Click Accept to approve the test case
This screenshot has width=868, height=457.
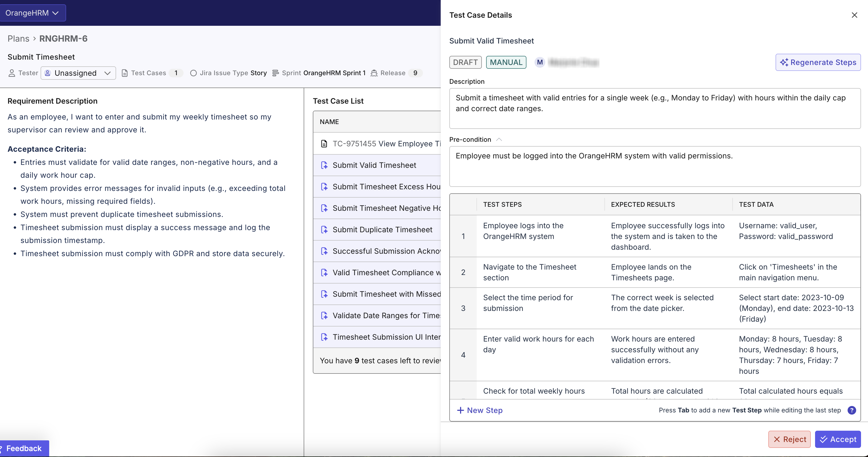coord(838,439)
